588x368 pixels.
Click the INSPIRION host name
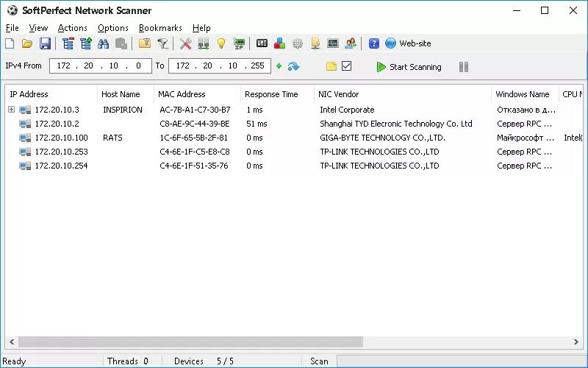click(123, 110)
